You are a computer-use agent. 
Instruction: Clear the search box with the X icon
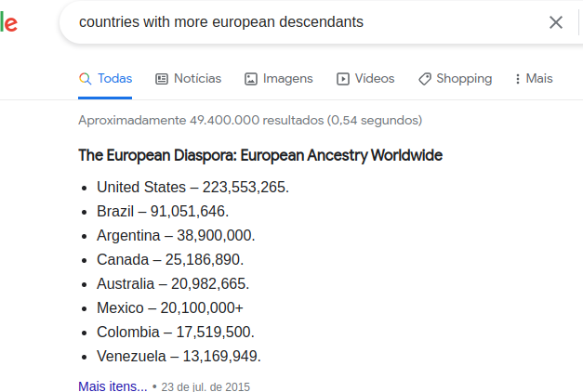556,22
